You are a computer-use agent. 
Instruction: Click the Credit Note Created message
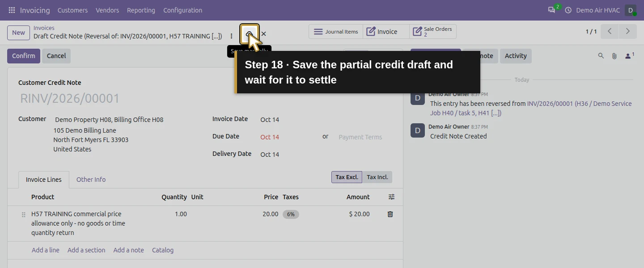click(x=458, y=136)
